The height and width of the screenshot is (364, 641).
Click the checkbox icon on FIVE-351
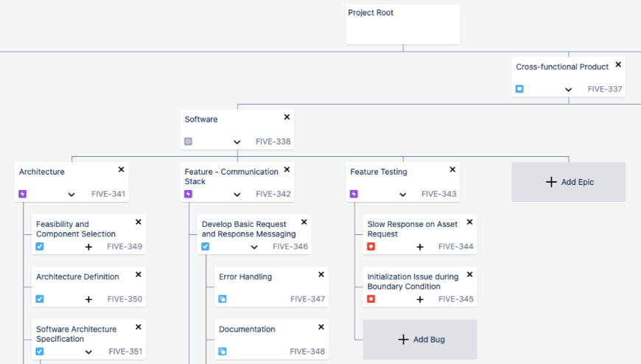tap(40, 351)
